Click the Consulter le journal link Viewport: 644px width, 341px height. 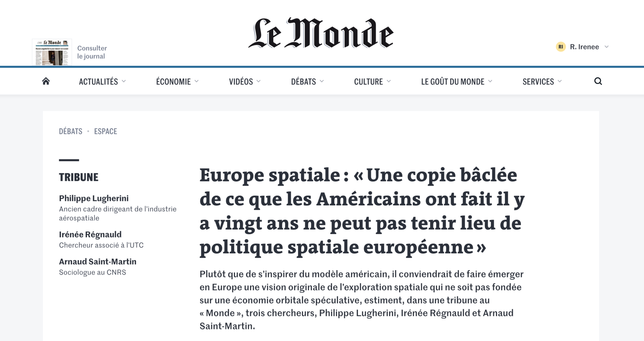coord(92,52)
